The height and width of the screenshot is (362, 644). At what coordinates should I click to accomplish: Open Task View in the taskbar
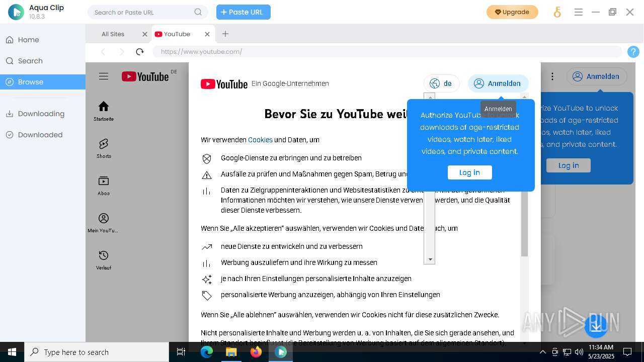click(181, 352)
